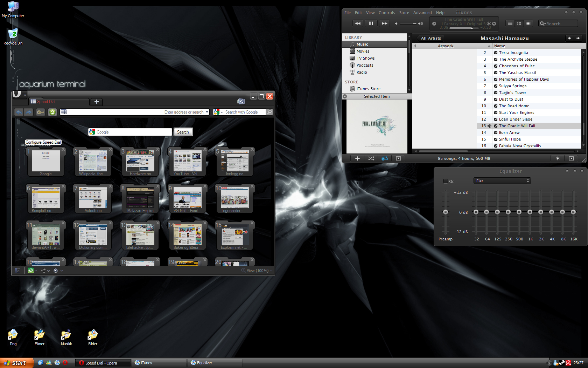The width and height of the screenshot is (588, 368).
Task: Open closed tabs trash icon in Opera
Action: 241,101
